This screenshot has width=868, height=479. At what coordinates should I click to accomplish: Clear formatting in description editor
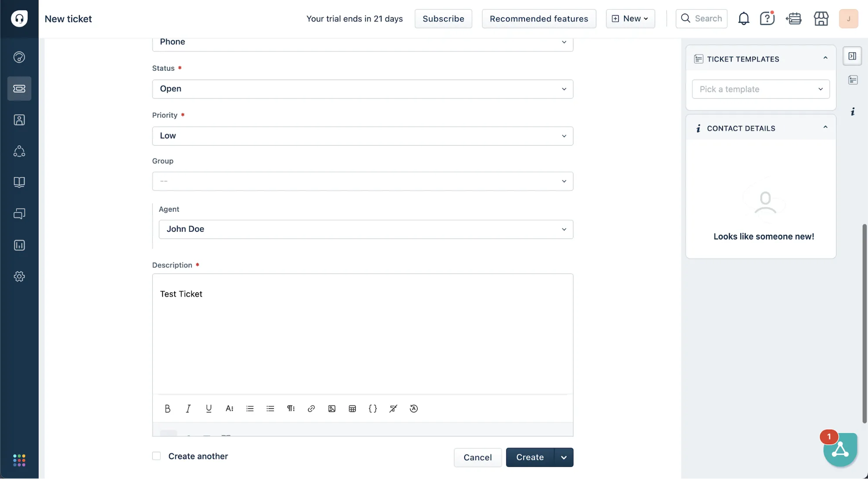click(393, 409)
